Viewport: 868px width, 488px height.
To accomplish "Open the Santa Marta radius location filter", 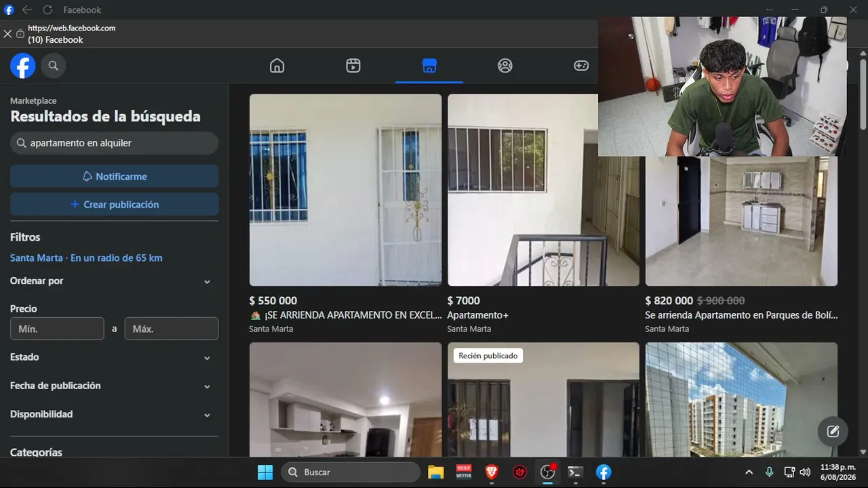I will (x=86, y=258).
